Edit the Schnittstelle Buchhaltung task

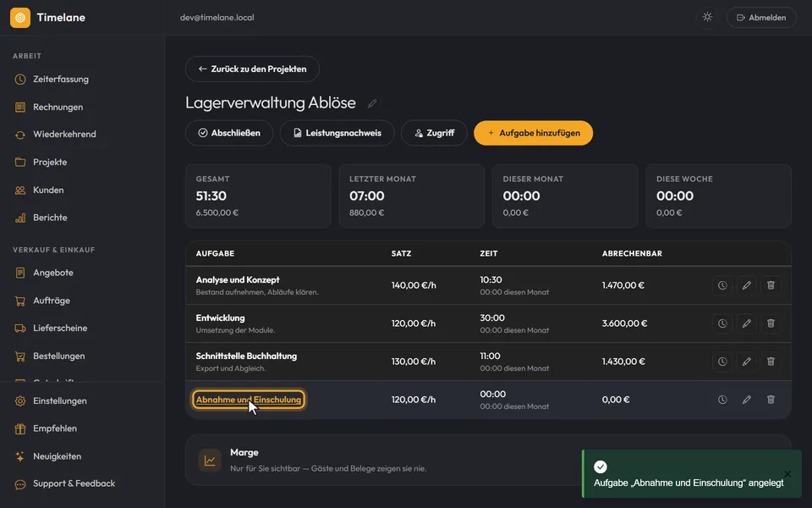[x=747, y=362]
